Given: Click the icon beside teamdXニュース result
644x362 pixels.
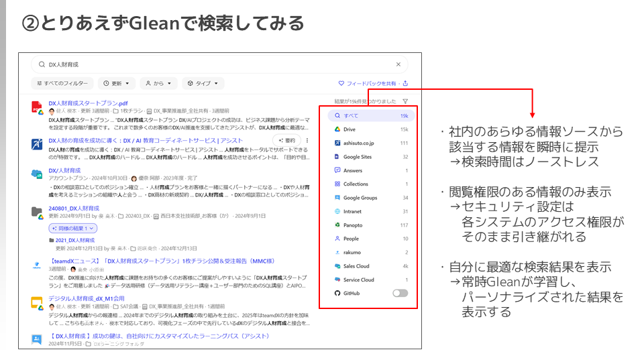Looking at the screenshot, I should point(36,265).
